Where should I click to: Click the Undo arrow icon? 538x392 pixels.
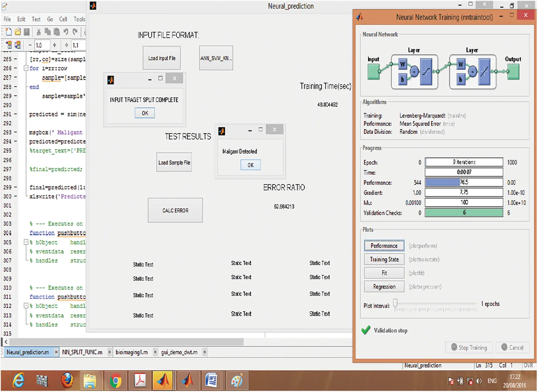[x=66, y=32]
